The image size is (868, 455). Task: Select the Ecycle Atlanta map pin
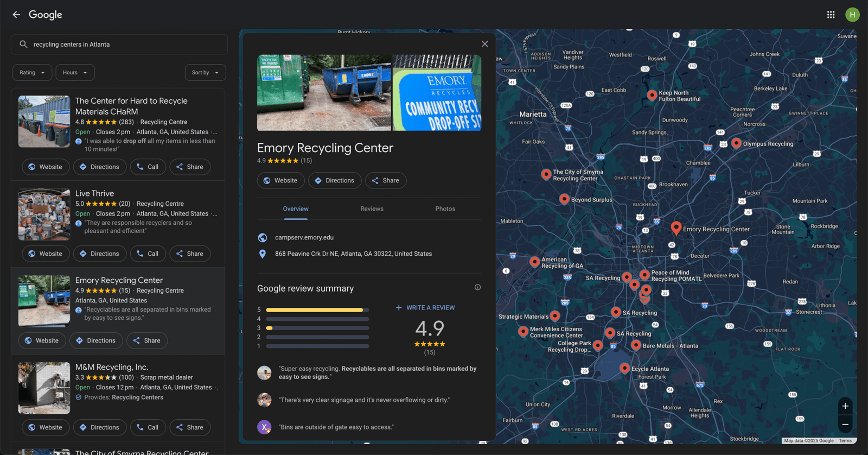tap(625, 368)
